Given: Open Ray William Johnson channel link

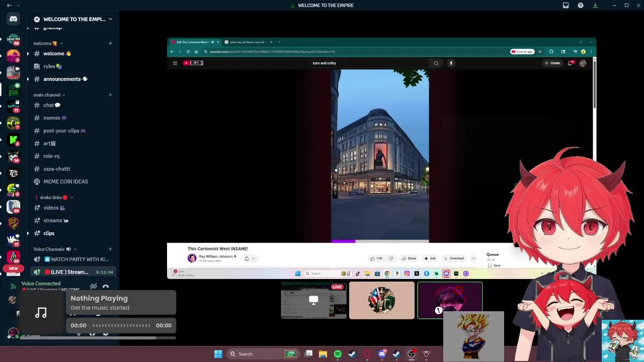Looking at the screenshot, I should [x=215, y=256].
